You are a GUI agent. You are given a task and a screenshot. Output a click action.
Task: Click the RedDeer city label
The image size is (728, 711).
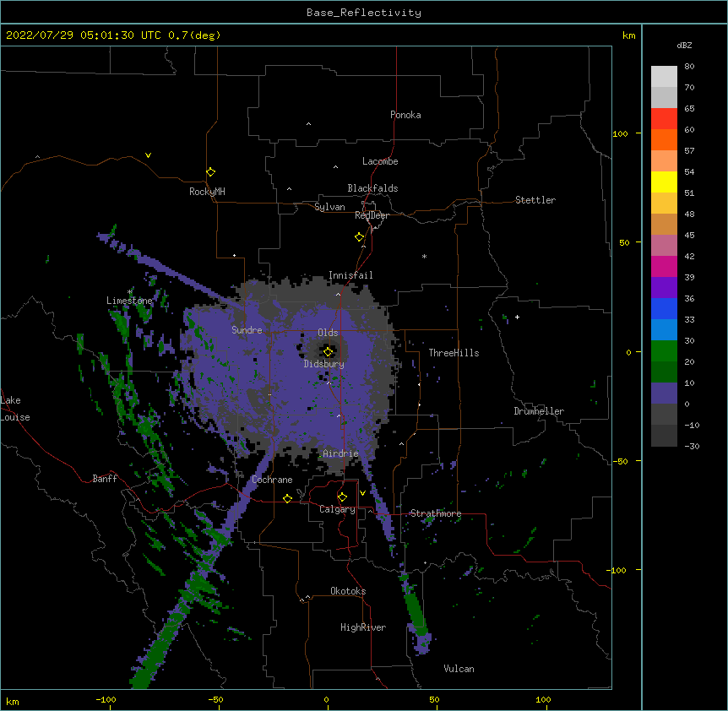[372, 215]
